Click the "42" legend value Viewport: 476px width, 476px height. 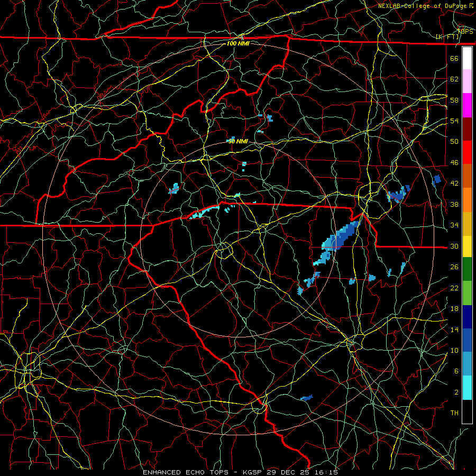point(454,184)
